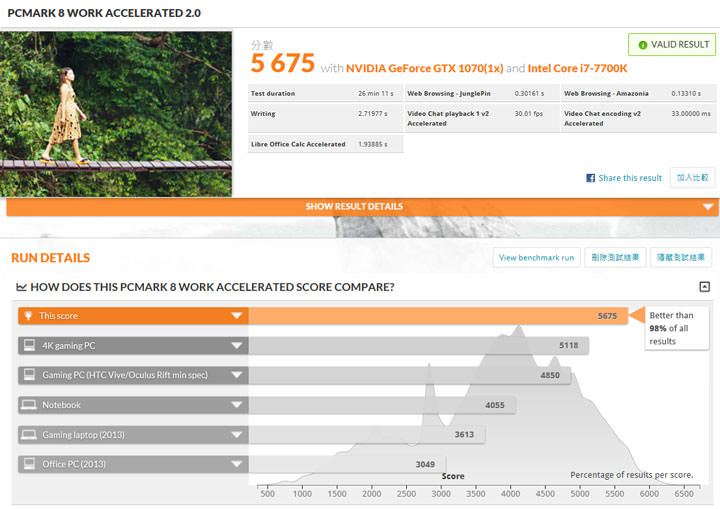Screen dimensions: 720x509
Task: Click the chart icon before the comparison heading
Action: 21,288
